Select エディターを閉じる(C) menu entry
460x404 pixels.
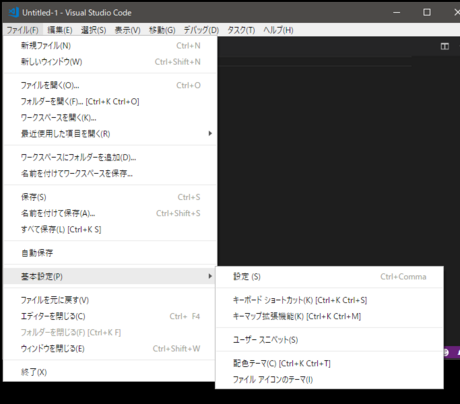110,316
